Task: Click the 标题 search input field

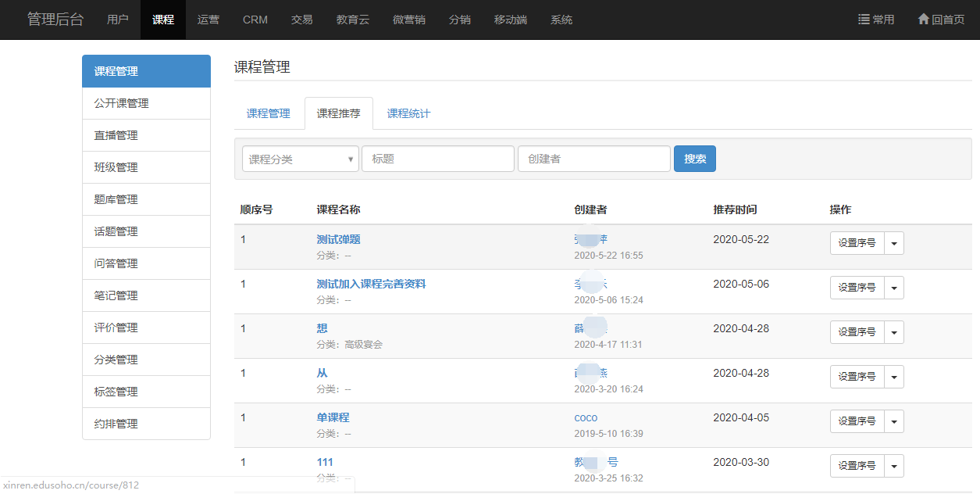Action: coord(437,159)
